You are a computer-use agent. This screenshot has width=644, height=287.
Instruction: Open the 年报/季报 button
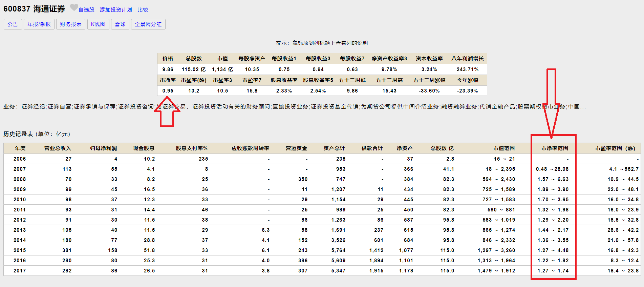point(39,24)
